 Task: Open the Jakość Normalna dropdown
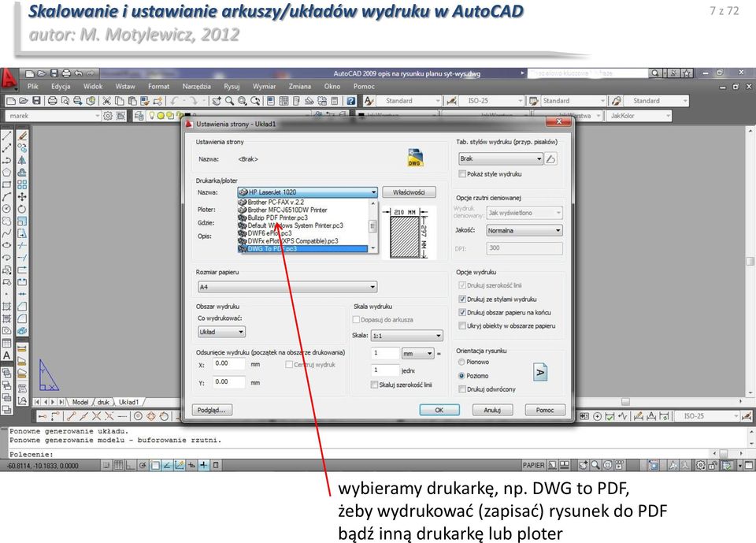click(524, 231)
